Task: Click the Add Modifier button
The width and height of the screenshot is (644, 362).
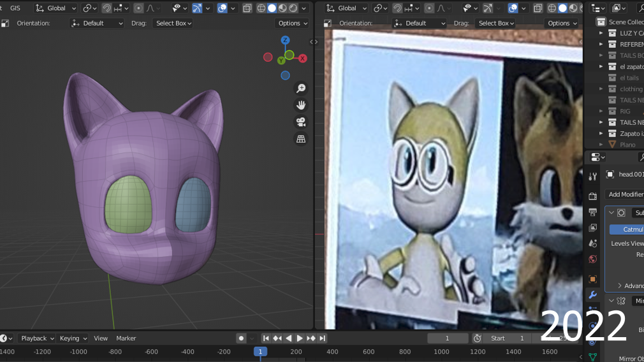Action: click(625, 194)
